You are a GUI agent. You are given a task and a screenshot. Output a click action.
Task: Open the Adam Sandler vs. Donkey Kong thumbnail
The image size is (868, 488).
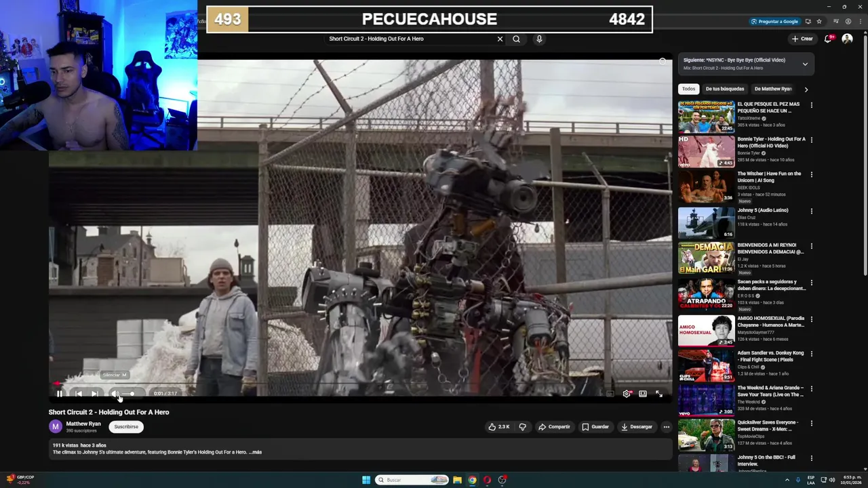click(706, 365)
